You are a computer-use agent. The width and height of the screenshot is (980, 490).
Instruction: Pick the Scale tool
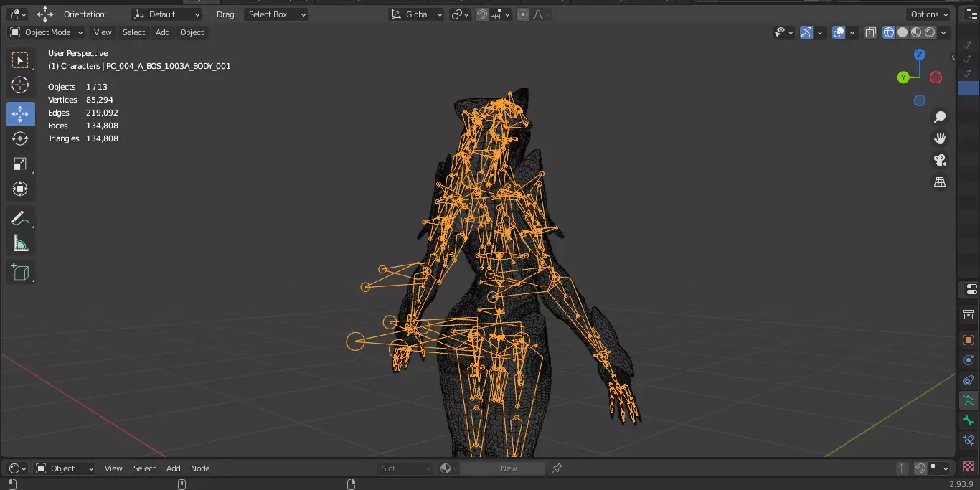(20, 164)
